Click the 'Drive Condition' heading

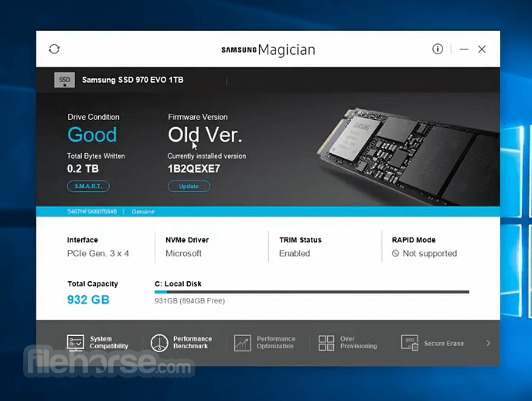pyautogui.click(x=94, y=117)
